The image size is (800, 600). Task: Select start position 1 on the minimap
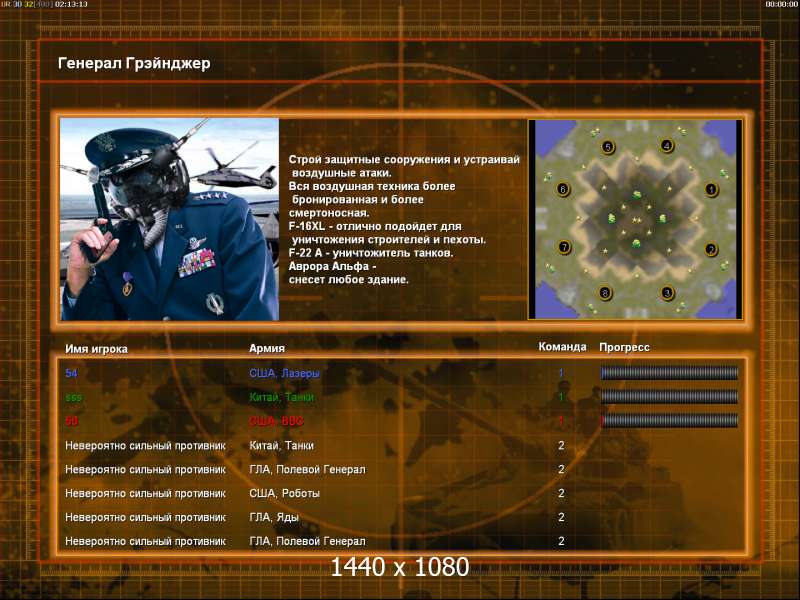tap(711, 190)
